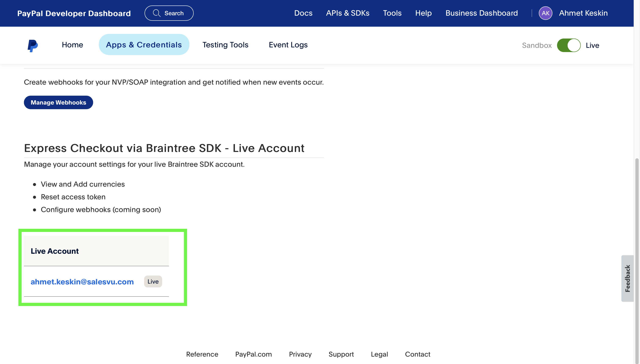Open the Legal footer link

point(379,354)
